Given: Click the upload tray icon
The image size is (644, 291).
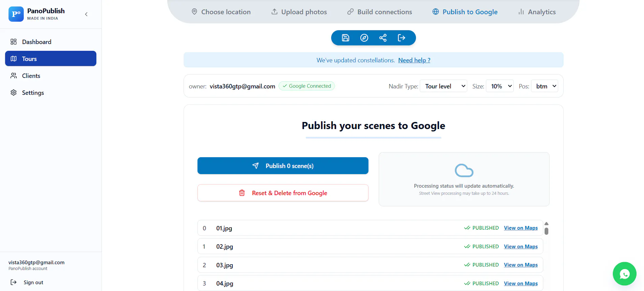Looking at the screenshot, I should 274,12.
